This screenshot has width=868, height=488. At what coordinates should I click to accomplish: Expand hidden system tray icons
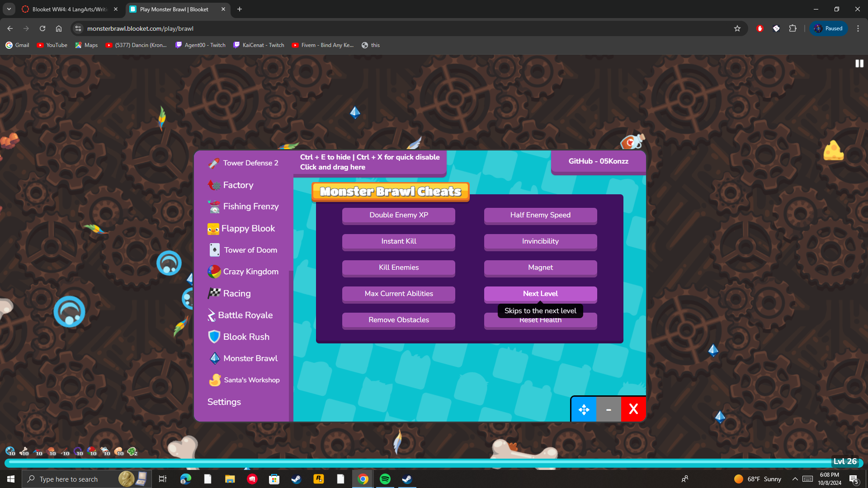(795, 479)
